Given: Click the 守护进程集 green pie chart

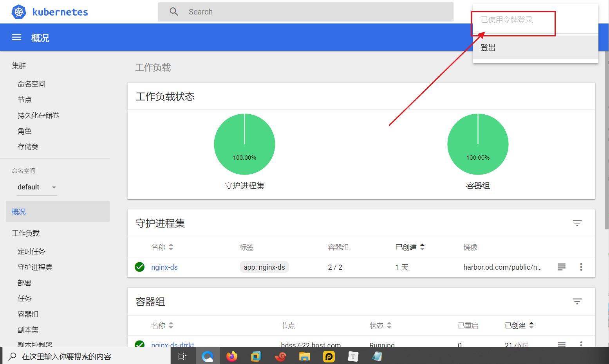Looking at the screenshot, I should click(244, 144).
